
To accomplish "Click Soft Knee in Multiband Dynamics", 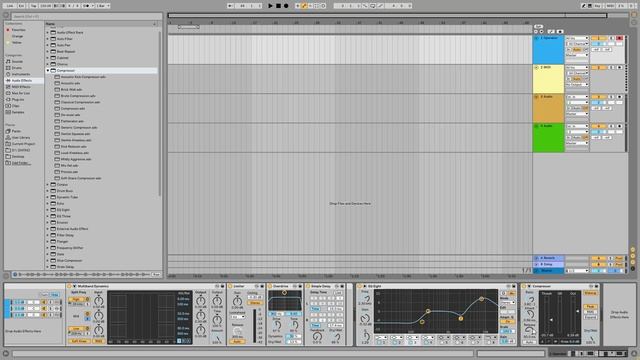I will [79, 341].
